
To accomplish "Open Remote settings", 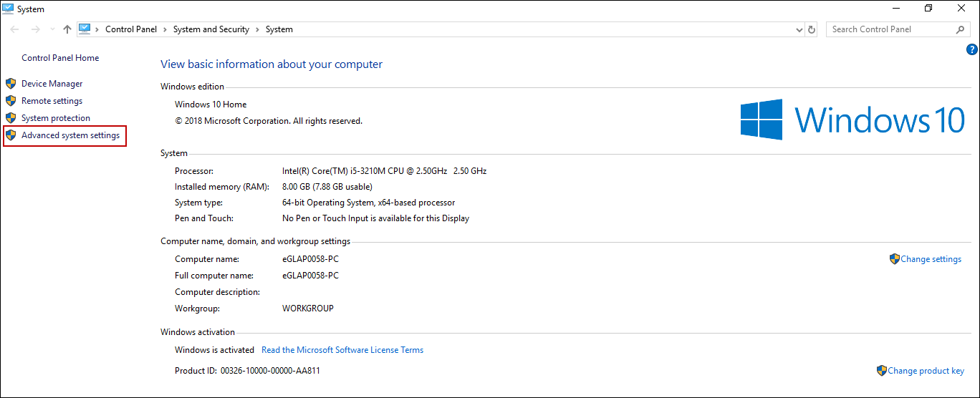I will pos(52,101).
